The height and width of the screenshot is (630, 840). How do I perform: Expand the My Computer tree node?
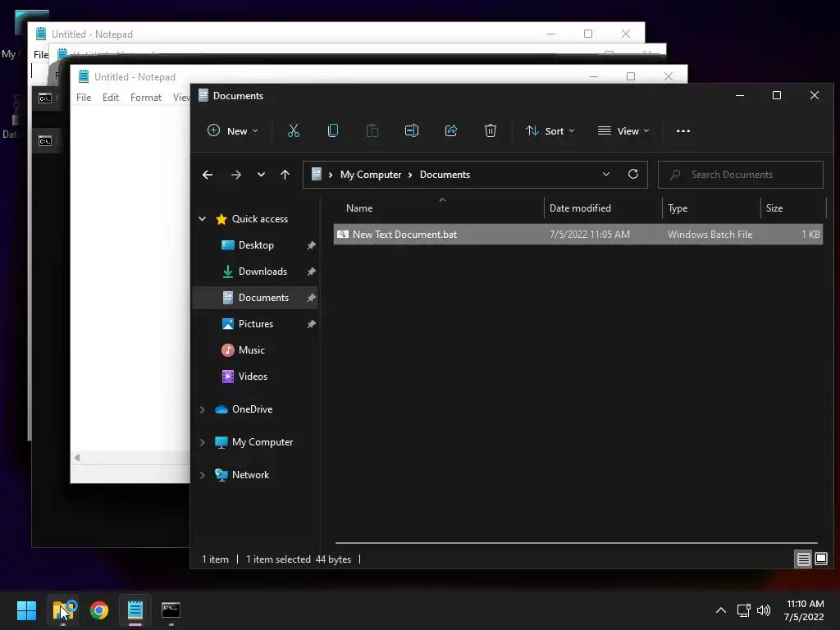click(202, 442)
